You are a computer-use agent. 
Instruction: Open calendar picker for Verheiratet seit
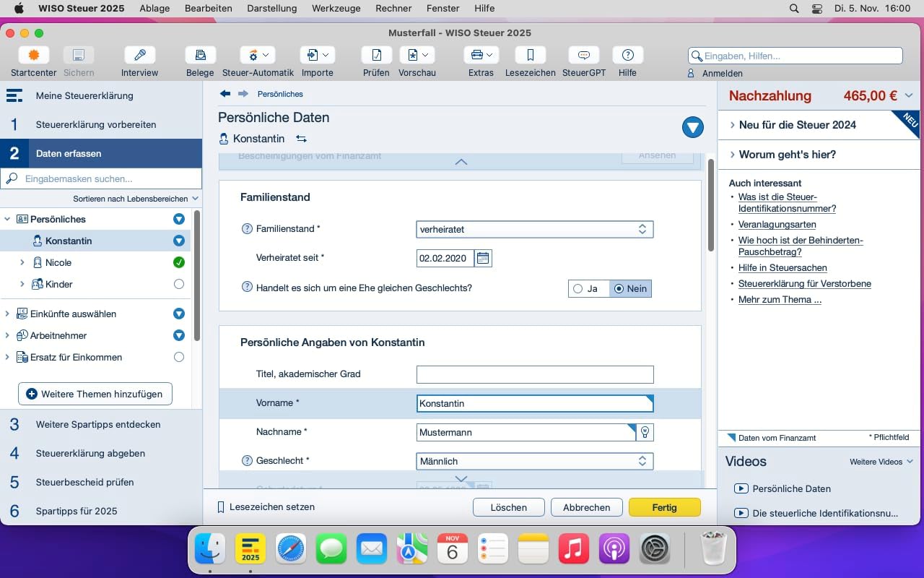point(484,258)
